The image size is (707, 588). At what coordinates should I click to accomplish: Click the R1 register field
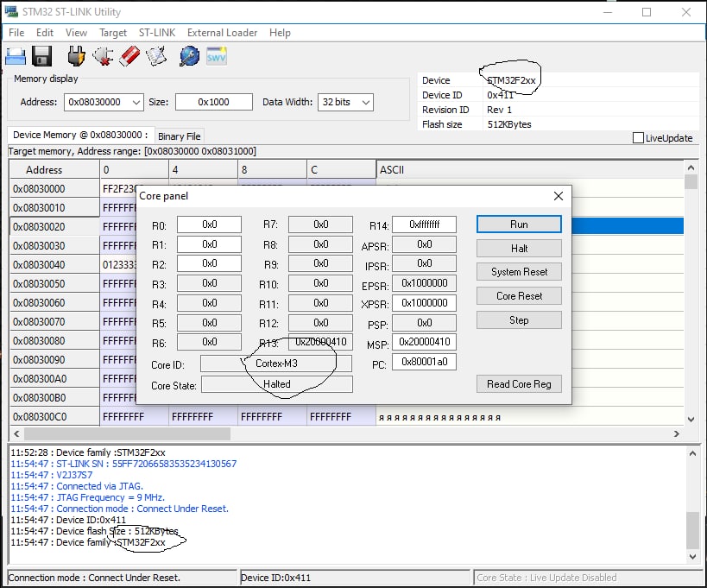click(x=209, y=244)
